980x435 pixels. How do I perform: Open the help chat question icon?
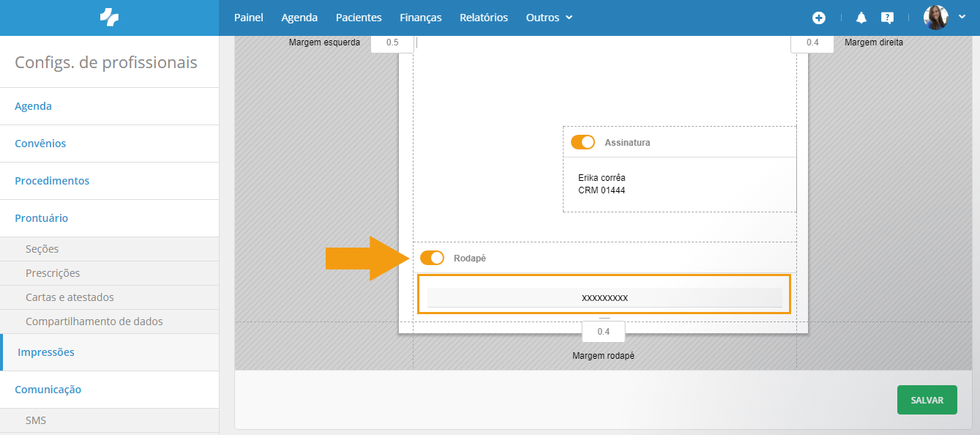click(887, 18)
